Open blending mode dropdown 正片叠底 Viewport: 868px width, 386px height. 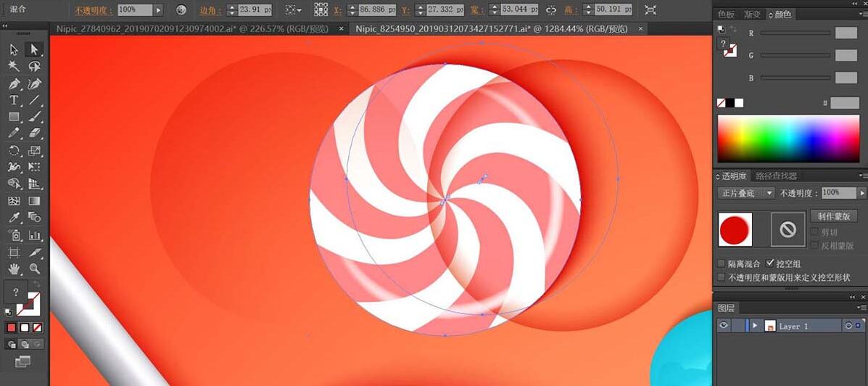(745, 193)
